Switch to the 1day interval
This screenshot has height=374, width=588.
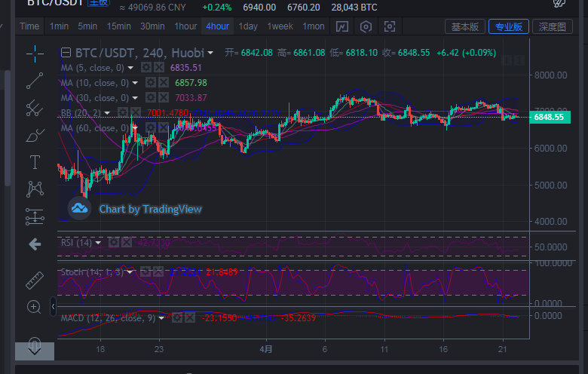pyautogui.click(x=248, y=26)
